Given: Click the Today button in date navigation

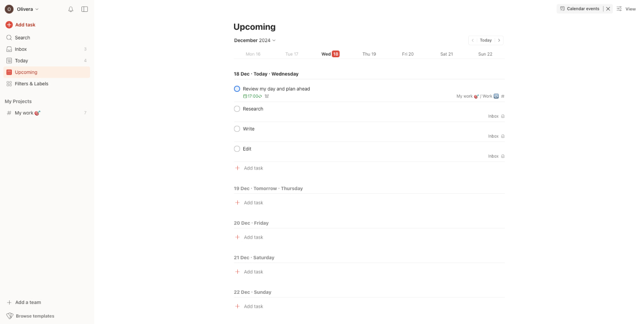Looking at the screenshot, I should pos(485,40).
